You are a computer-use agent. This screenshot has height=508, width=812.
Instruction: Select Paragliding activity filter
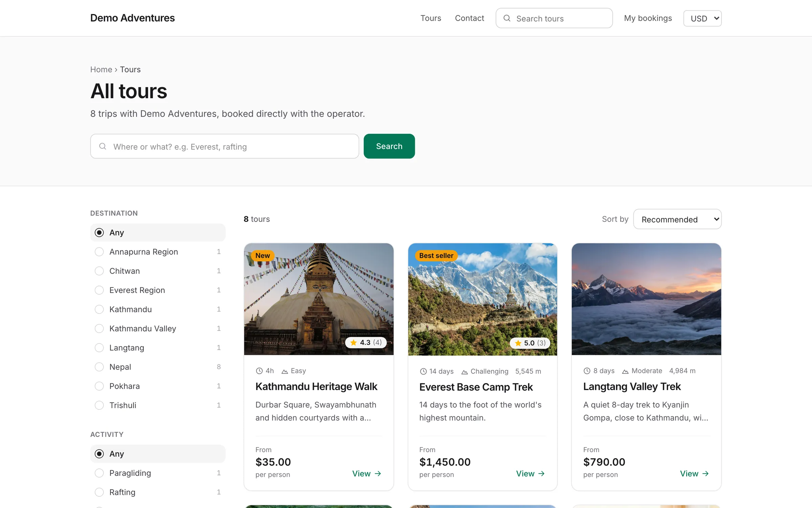[158, 473]
